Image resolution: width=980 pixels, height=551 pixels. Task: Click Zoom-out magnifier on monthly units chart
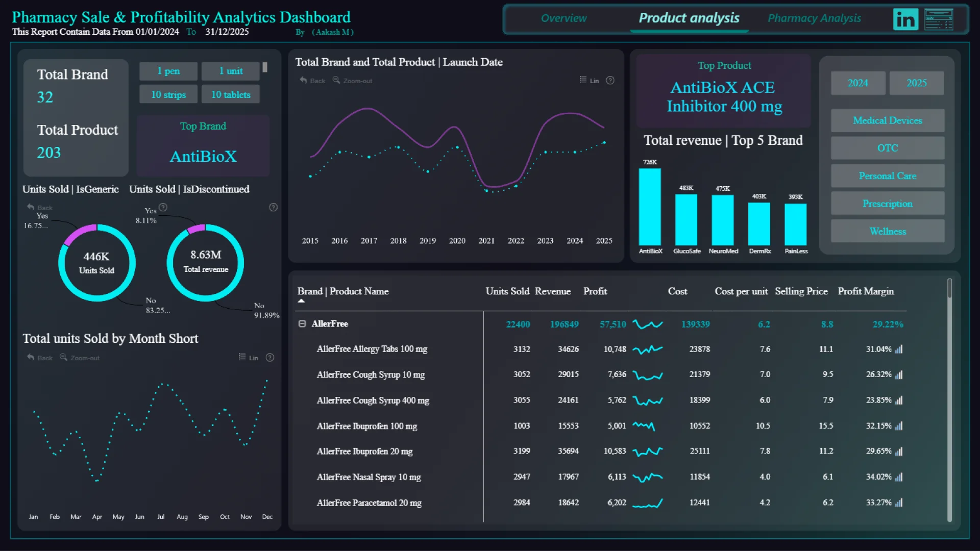click(x=64, y=357)
